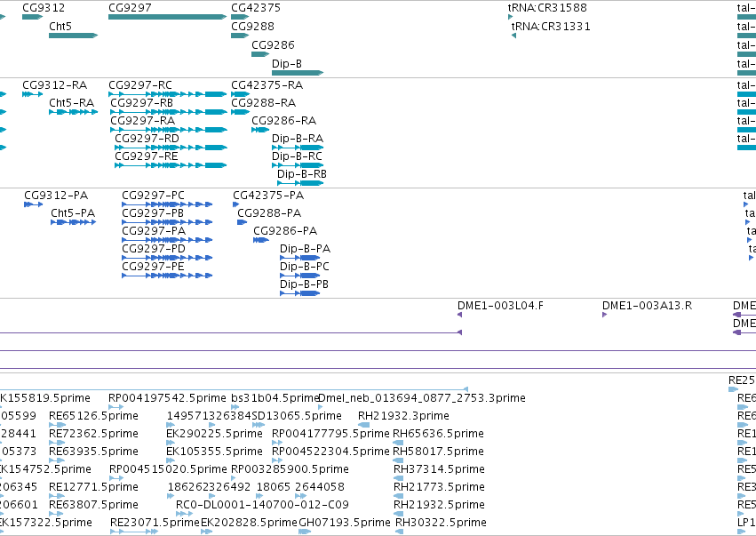Click the GH07193.5prime EST
Image resolution: width=756 pixels, height=536 pixels.
pos(305,532)
